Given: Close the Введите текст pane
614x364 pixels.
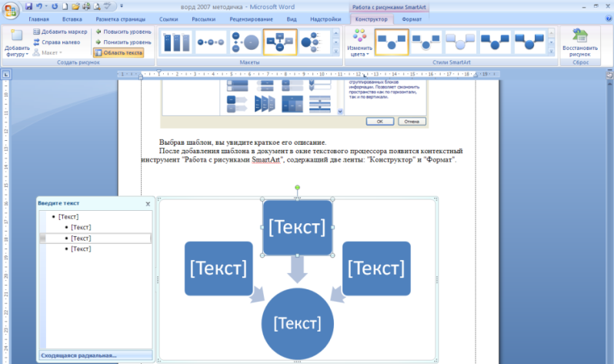Looking at the screenshot, I should point(148,204).
